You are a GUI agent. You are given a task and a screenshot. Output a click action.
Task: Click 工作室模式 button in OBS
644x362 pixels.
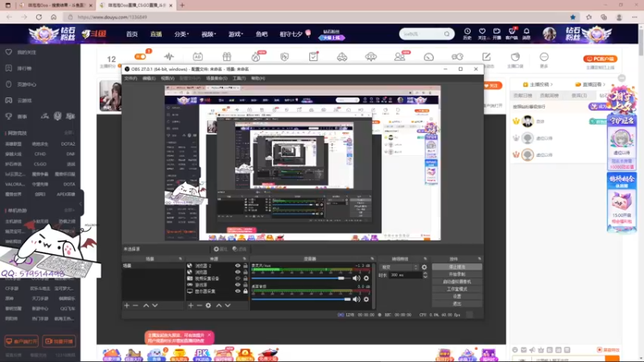[x=456, y=289]
